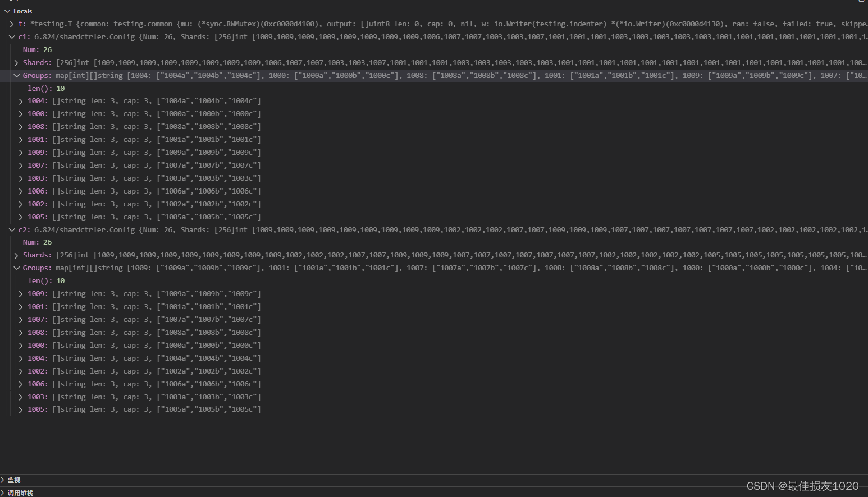Expand the Shards array under c2

pyautogui.click(x=16, y=255)
